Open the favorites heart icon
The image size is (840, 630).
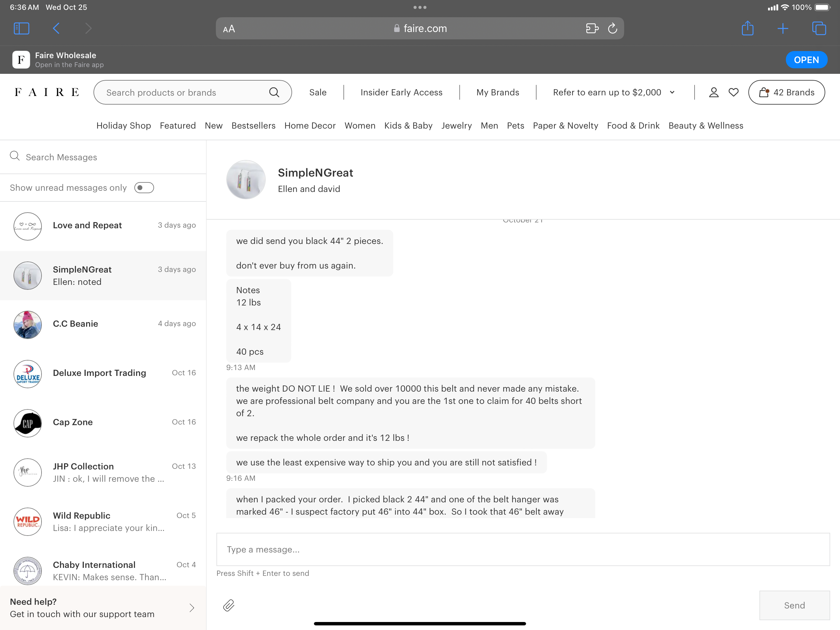click(x=733, y=92)
